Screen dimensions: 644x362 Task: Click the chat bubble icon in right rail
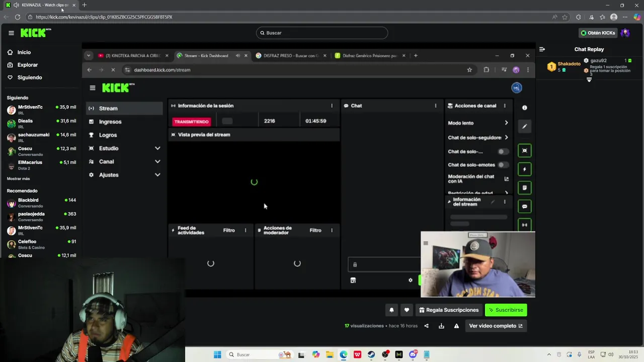[524, 207]
